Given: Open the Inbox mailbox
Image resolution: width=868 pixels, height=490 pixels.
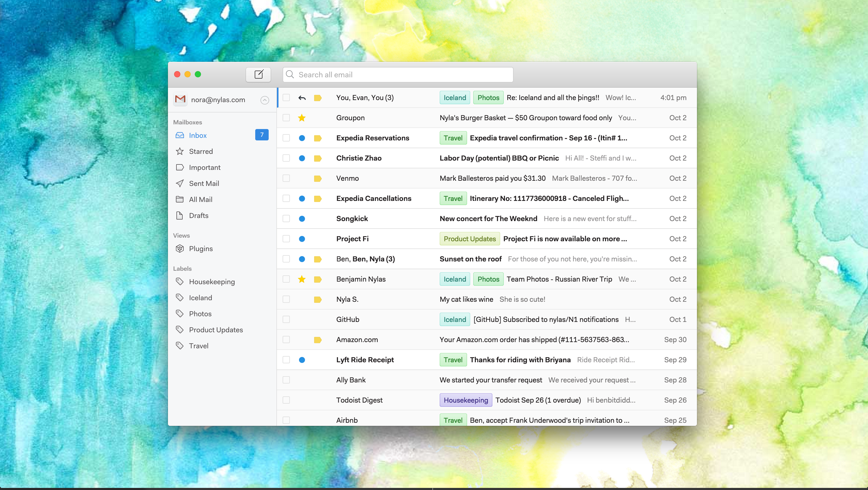Looking at the screenshot, I should pos(198,135).
